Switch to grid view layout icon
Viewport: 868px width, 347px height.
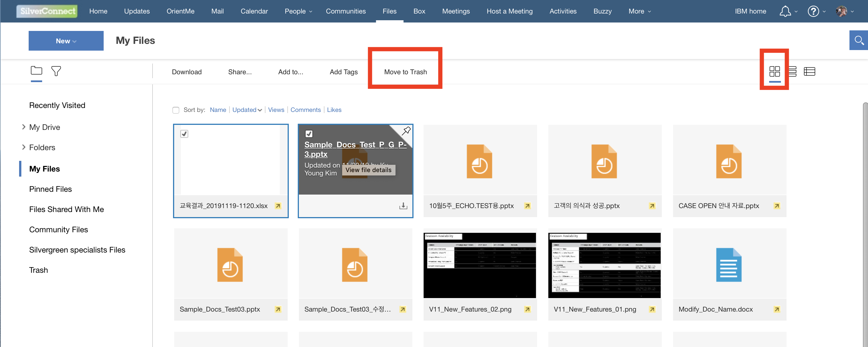coord(774,71)
